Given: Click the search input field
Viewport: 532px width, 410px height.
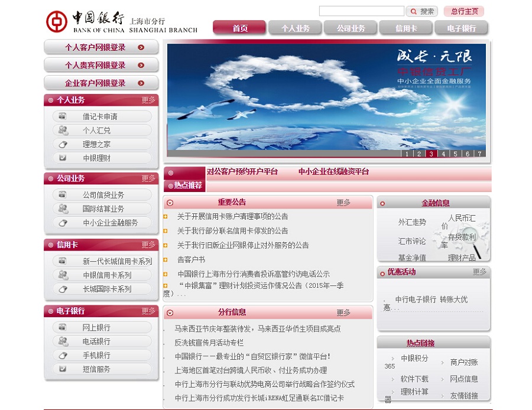Looking at the screenshot, I should (362, 11).
